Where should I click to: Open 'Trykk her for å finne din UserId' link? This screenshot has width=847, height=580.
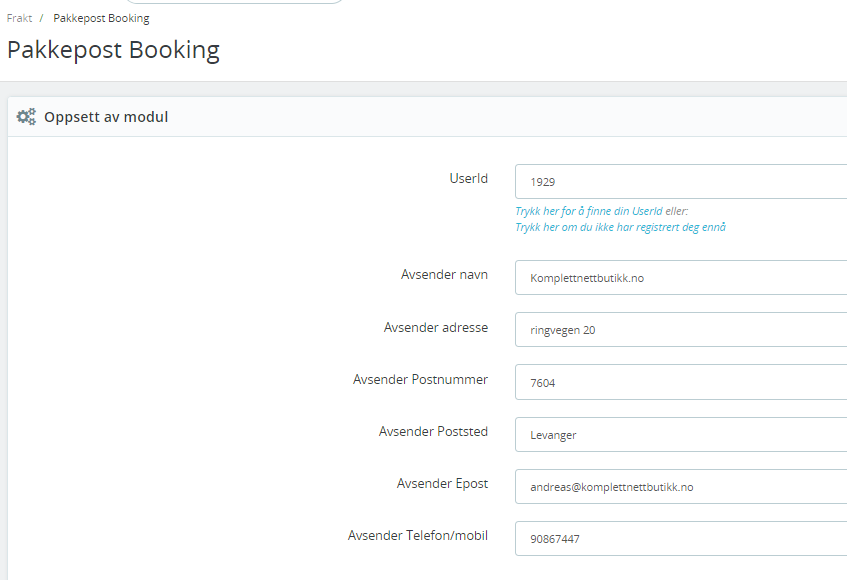point(588,211)
